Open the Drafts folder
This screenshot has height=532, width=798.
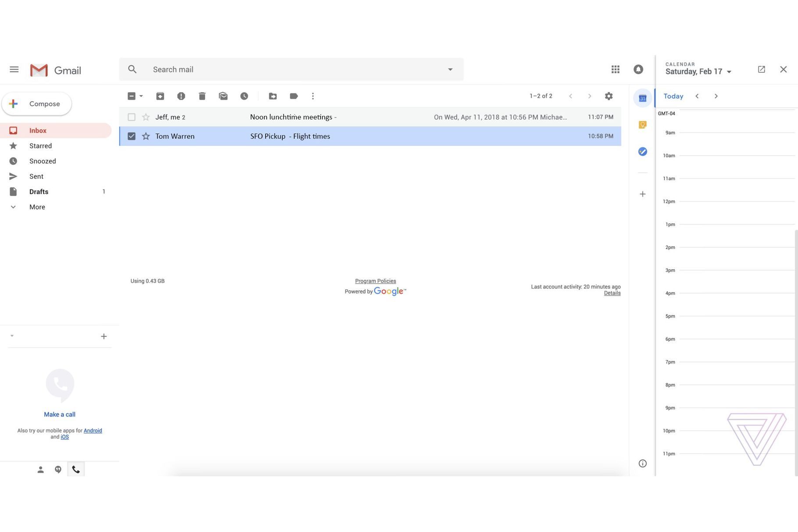(x=39, y=192)
